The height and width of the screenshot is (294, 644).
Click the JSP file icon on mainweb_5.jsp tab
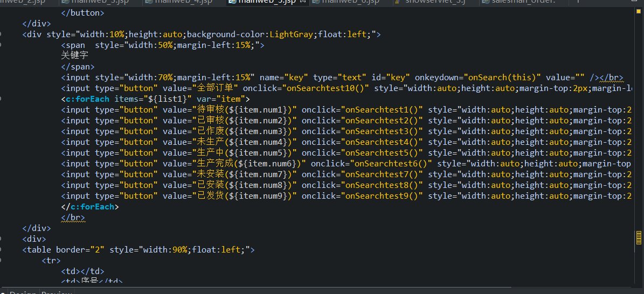pyautogui.click(x=232, y=2)
